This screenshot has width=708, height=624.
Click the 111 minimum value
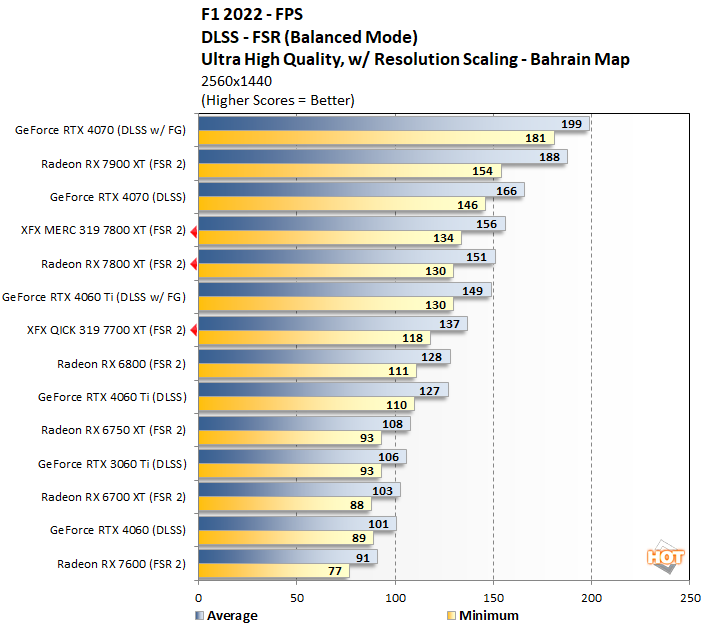coord(398,371)
